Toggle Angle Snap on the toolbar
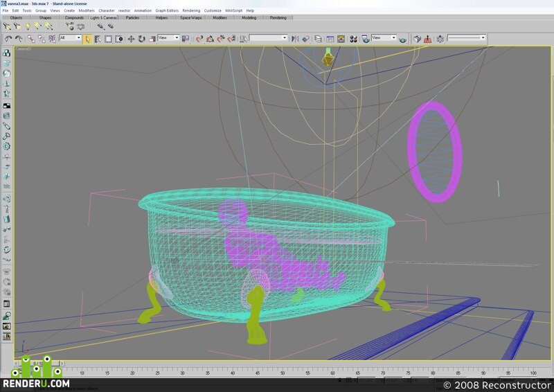This screenshot has height=392, width=554. [211, 39]
